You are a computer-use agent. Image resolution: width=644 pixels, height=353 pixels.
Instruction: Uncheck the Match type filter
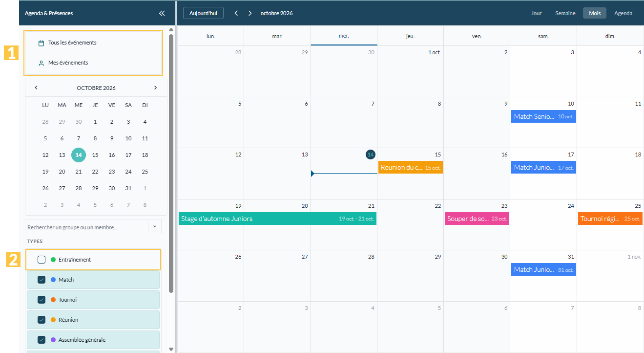click(42, 280)
